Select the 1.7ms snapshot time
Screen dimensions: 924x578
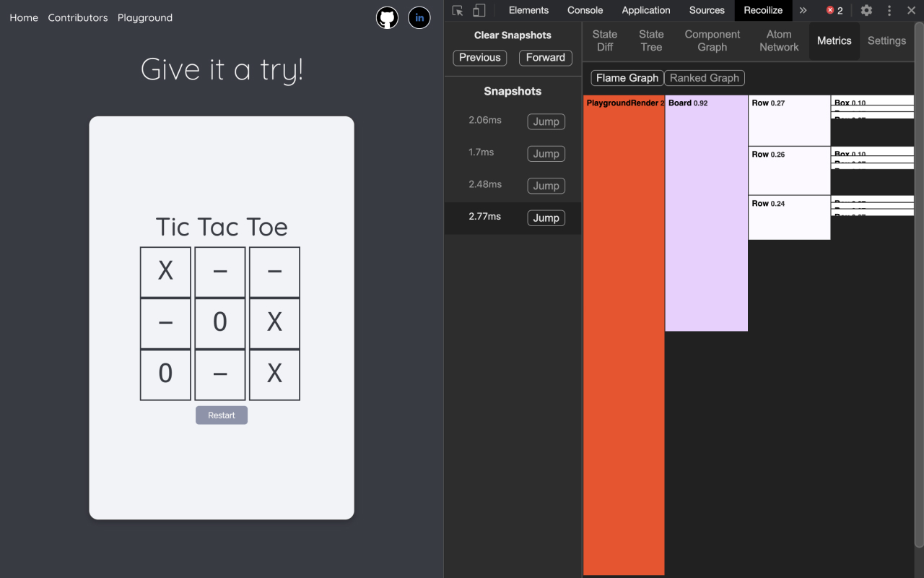pos(481,152)
